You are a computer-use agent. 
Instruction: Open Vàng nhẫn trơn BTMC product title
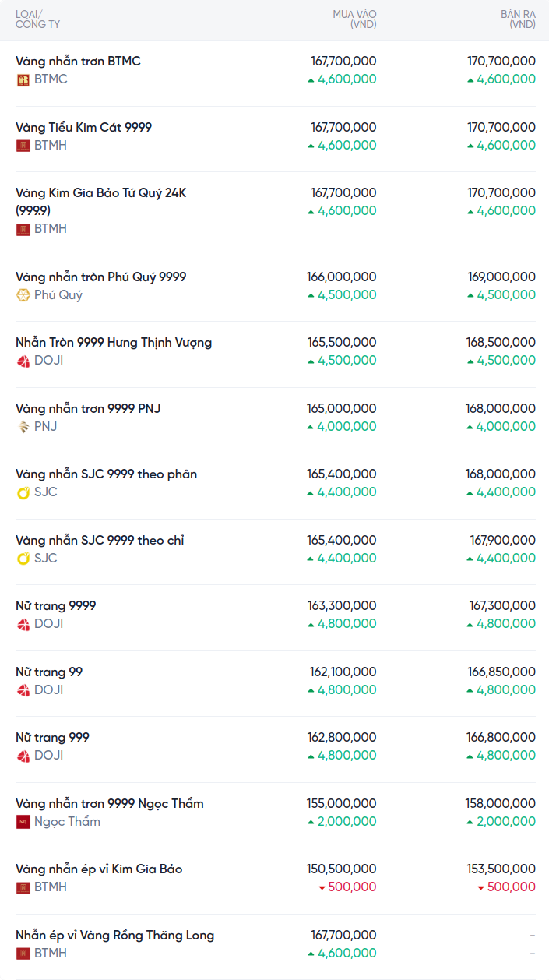(x=78, y=62)
